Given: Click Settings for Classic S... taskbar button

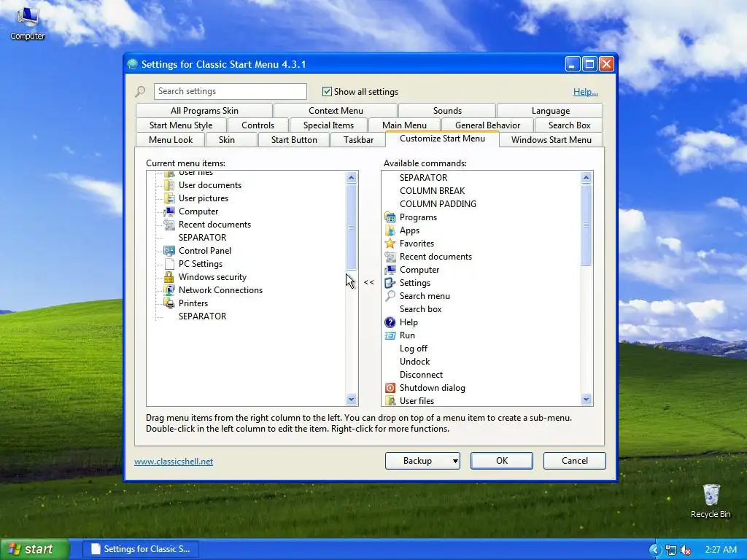Looking at the screenshot, I should point(141,549).
